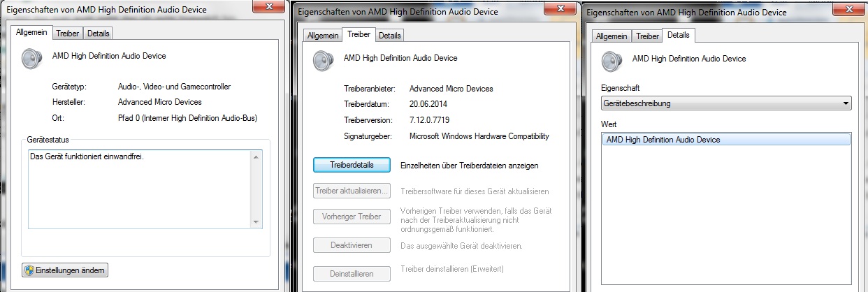Select Treiber tab in middle window

coord(359,34)
